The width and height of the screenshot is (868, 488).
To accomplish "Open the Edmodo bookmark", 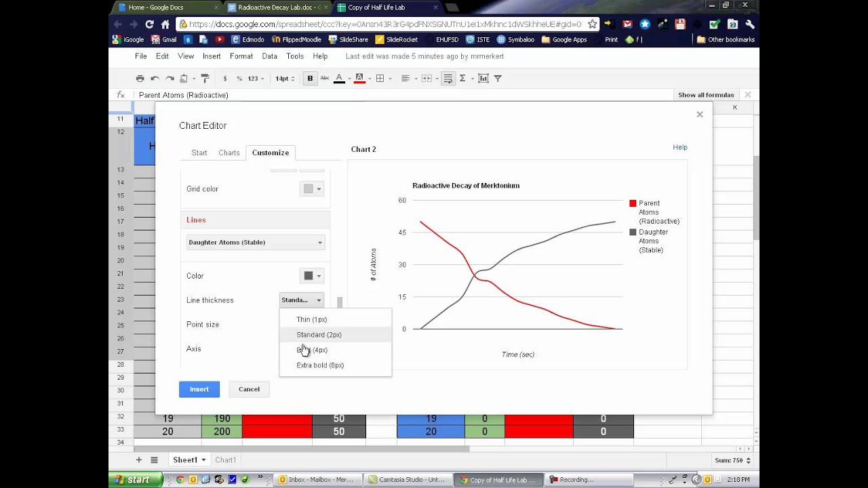I will (x=248, y=39).
